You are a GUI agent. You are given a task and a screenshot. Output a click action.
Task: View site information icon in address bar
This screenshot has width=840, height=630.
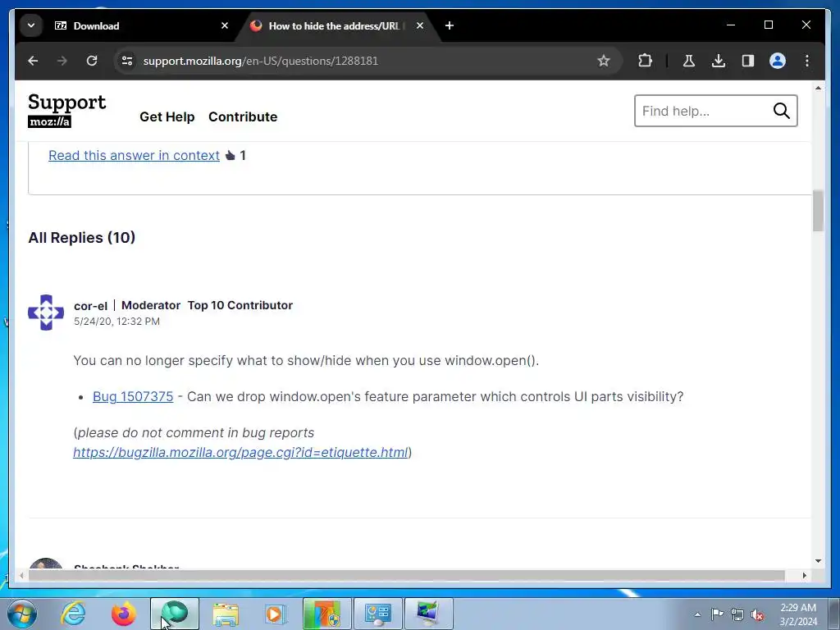127,61
